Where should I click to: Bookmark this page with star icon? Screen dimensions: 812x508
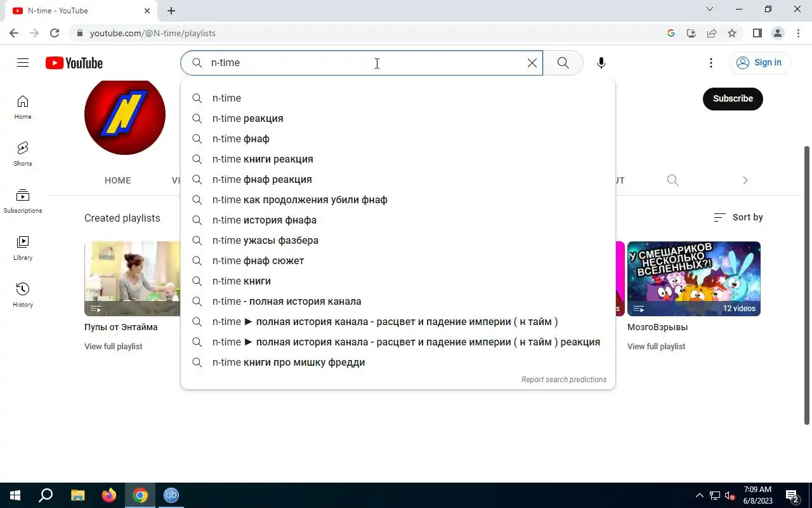[732, 33]
